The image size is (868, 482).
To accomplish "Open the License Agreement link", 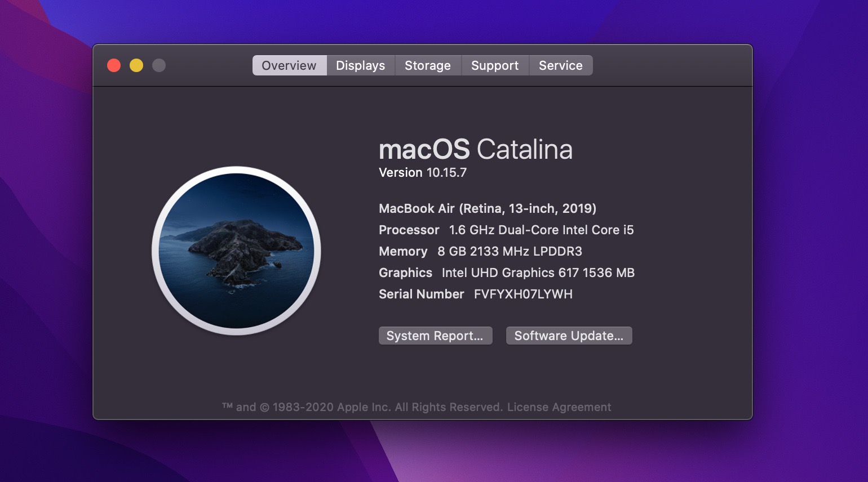I will point(559,407).
